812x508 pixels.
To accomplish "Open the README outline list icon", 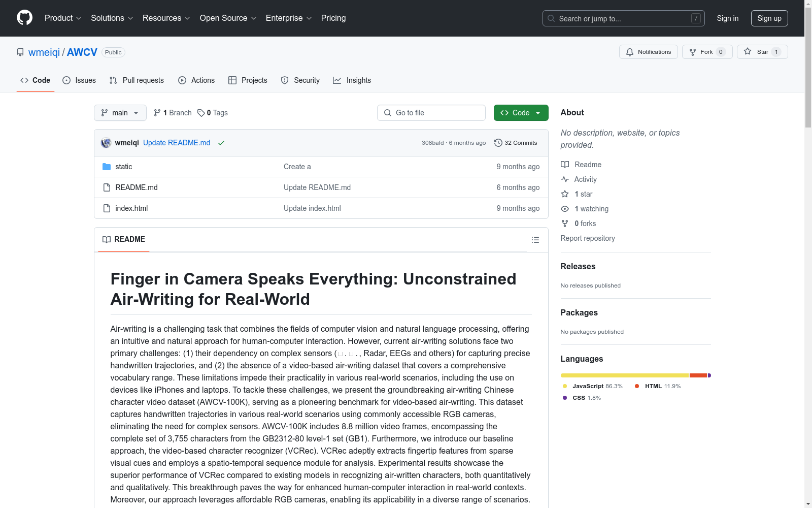I will 535,240.
